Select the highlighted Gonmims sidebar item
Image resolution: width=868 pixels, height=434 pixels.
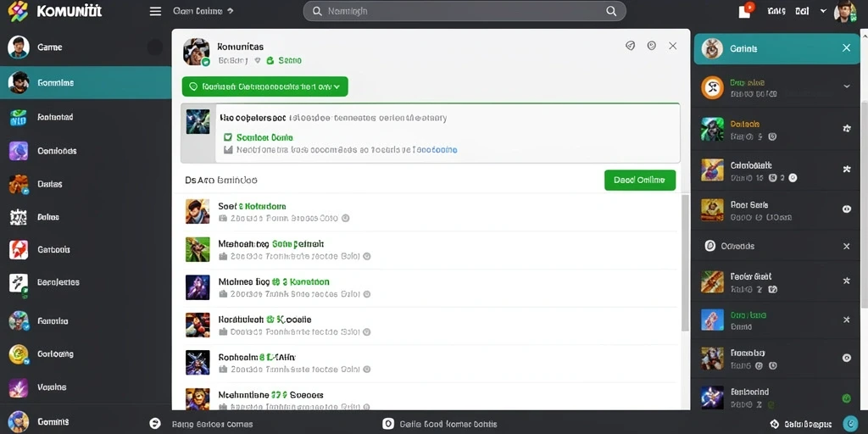86,82
